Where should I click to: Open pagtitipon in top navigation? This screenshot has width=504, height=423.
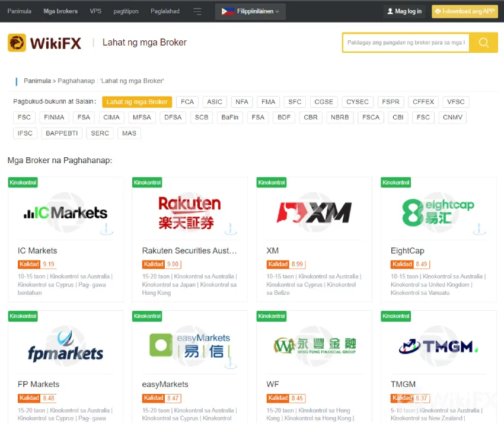click(126, 11)
